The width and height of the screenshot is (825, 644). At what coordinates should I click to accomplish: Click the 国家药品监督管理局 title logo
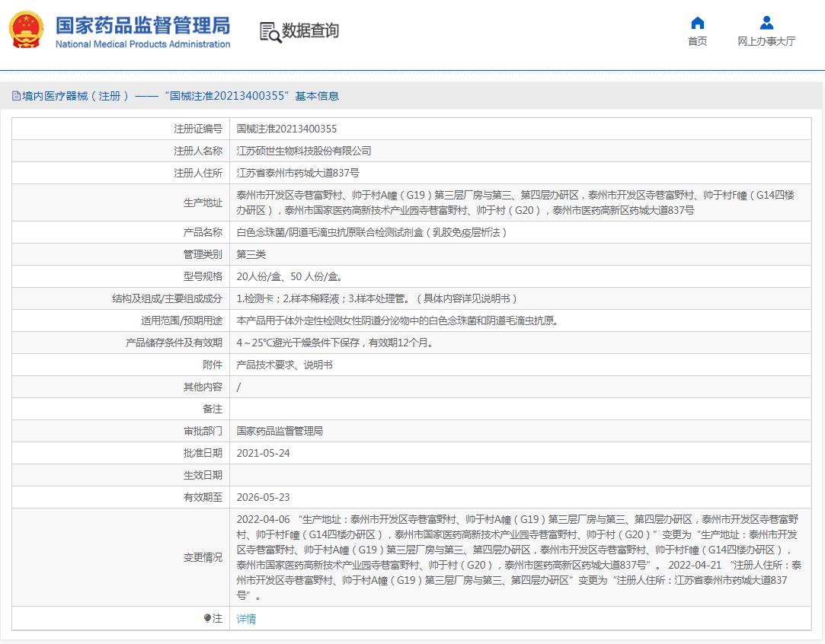point(142,31)
